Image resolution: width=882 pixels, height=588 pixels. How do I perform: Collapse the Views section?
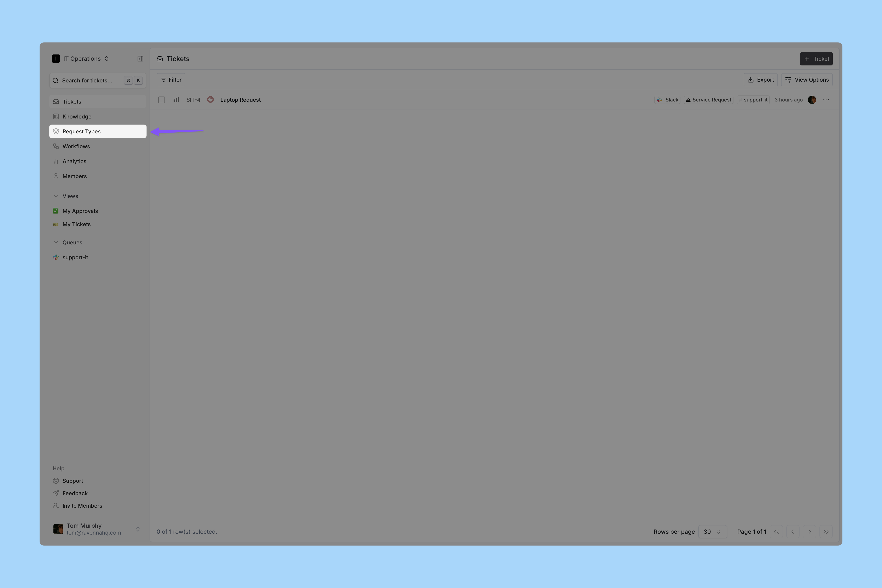tap(56, 196)
